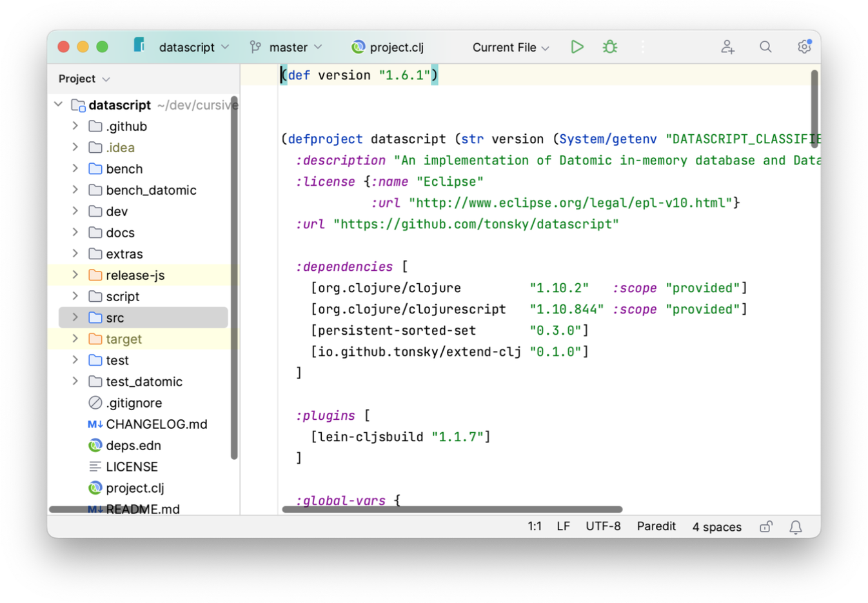
Task: Click the target excluded folder icon
Action: [x=95, y=339]
